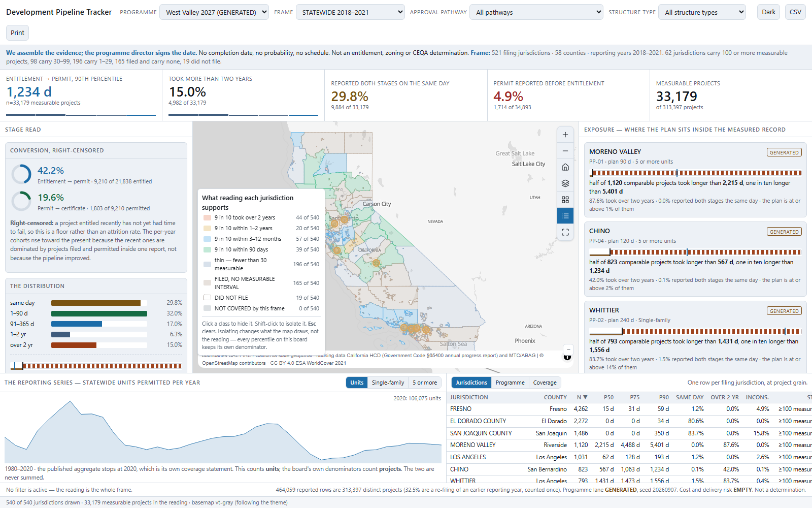This screenshot has width=812, height=508.
Task: Switch to the Coverage tab
Action: coord(545,383)
